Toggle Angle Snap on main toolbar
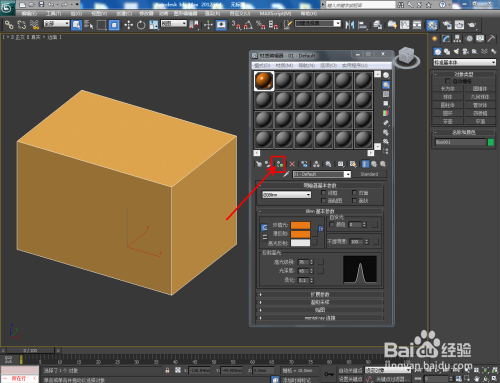 pyautogui.click(x=248, y=25)
